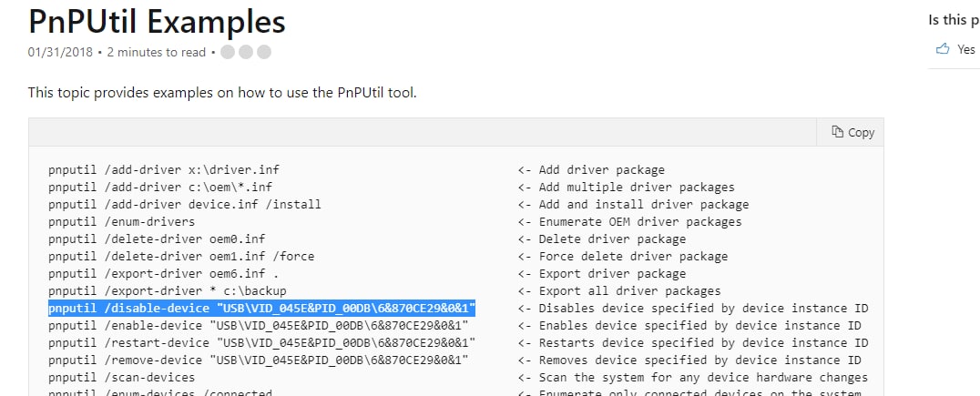
Task: Click the 'pnputil /restart-device' command line
Action: click(x=262, y=343)
